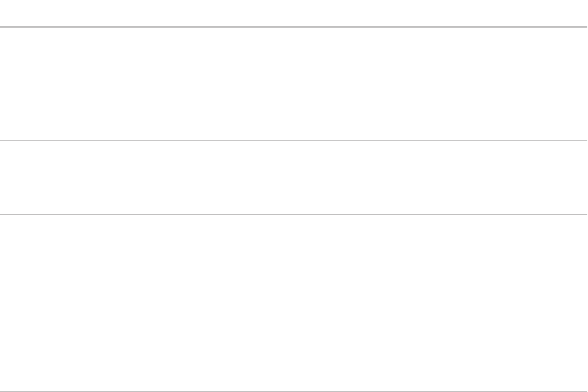Click the second horizontal divider line
The width and height of the screenshot is (588, 392).
[x=294, y=140]
